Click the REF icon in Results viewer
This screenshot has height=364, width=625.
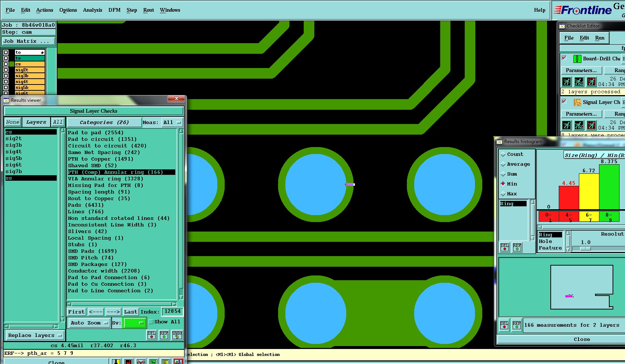[164, 335]
